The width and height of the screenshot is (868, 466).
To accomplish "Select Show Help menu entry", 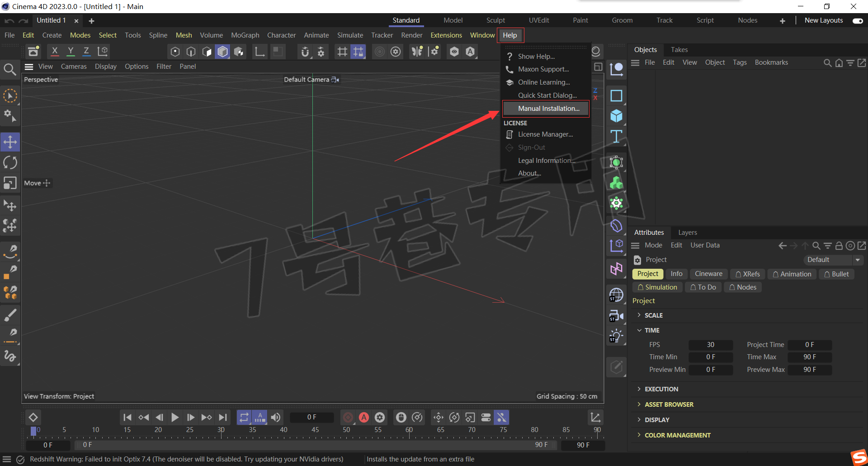I will 546,57.
